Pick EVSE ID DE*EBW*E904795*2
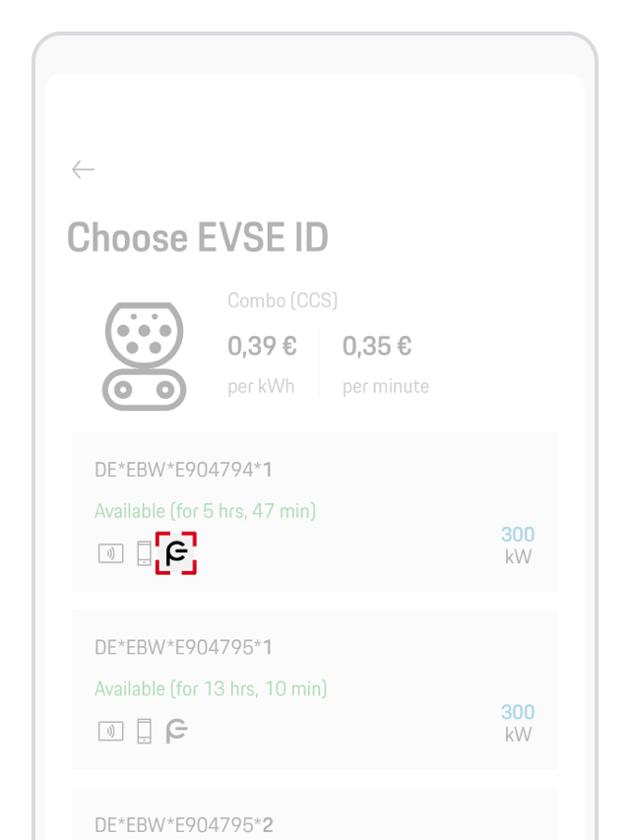This screenshot has width=630, height=840. coord(183,824)
